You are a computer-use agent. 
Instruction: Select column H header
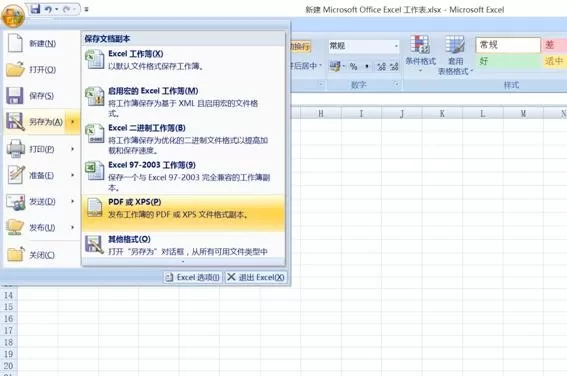pos(321,114)
